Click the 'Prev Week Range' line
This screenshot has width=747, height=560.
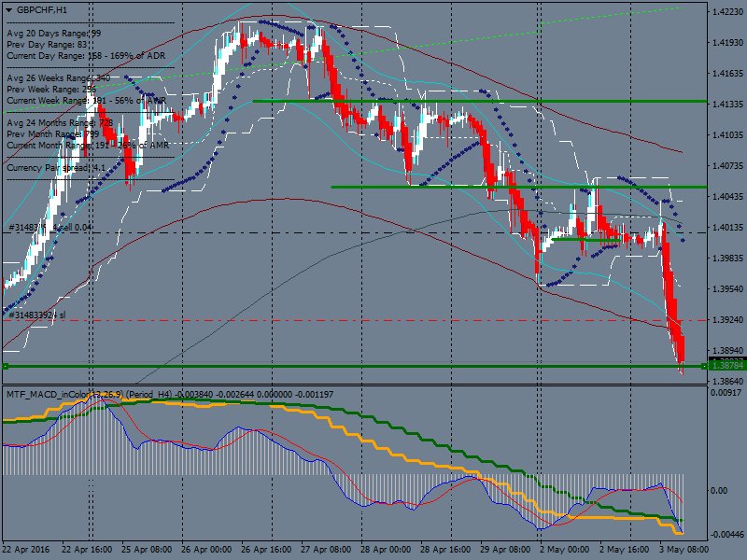click(x=51, y=90)
